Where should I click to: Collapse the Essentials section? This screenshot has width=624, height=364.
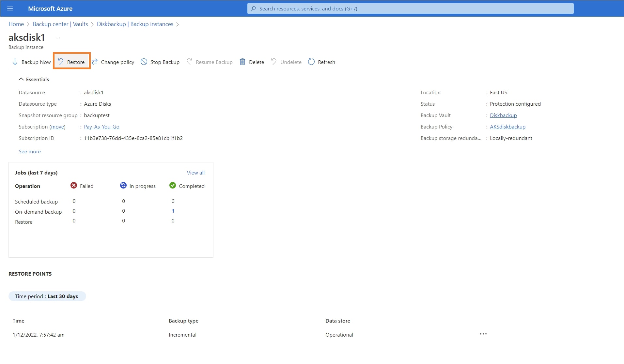[21, 79]
